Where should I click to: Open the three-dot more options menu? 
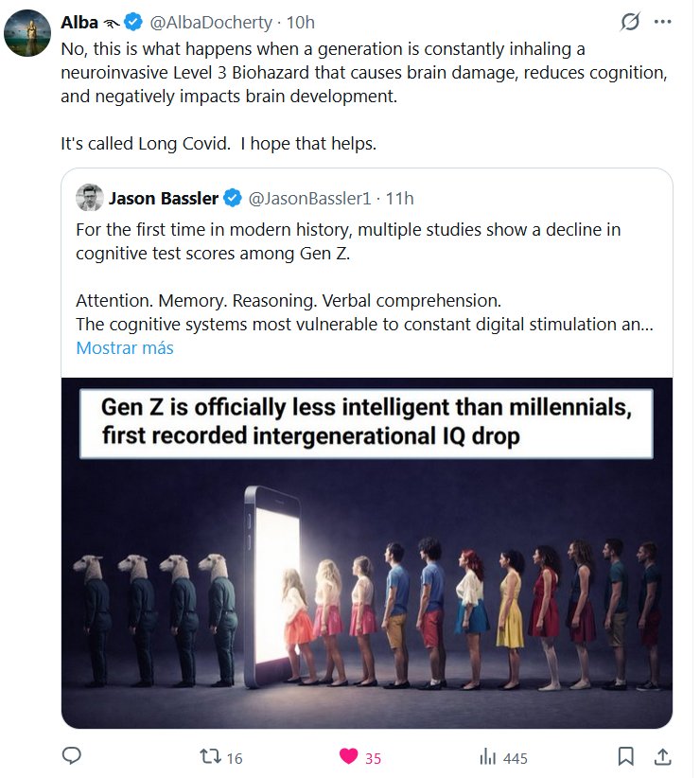pyautogui.click(x=663, y=22)
